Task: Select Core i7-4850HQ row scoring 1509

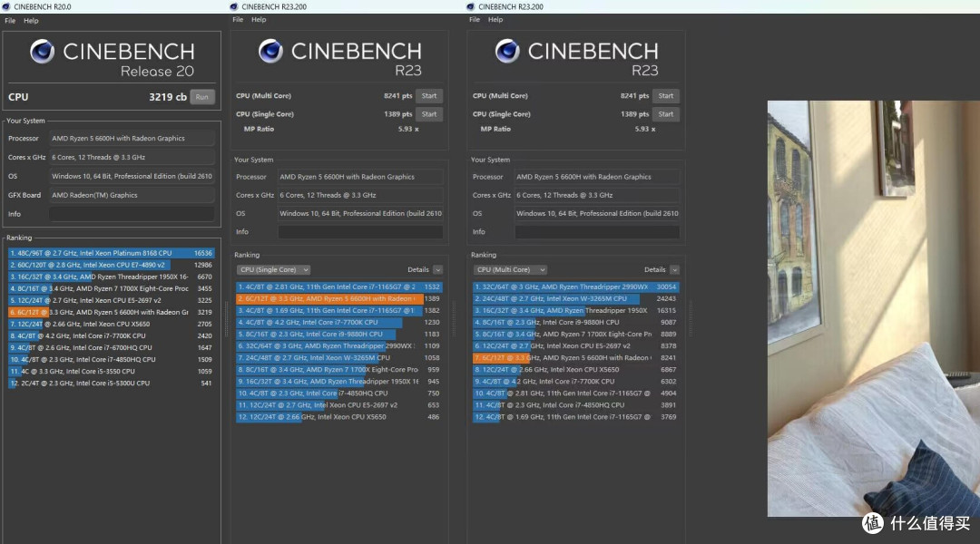Action: pos(112,360)
